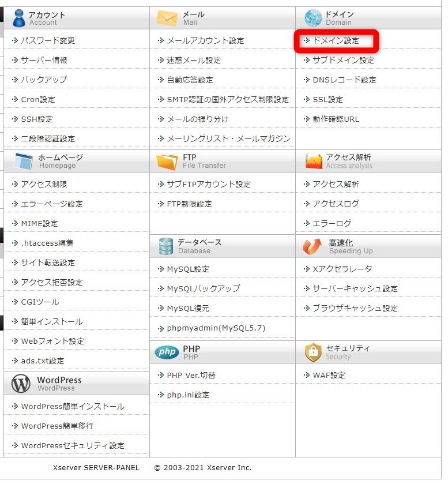Open メールアカウント設定 link

[205, 40]
